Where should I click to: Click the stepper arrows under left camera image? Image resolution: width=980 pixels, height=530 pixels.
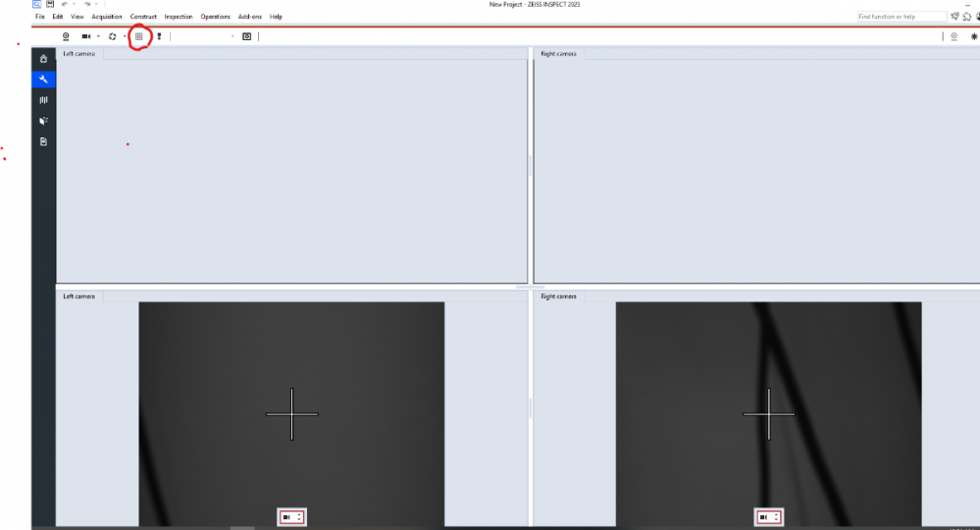pyautogui.click(x=299, y=517)
